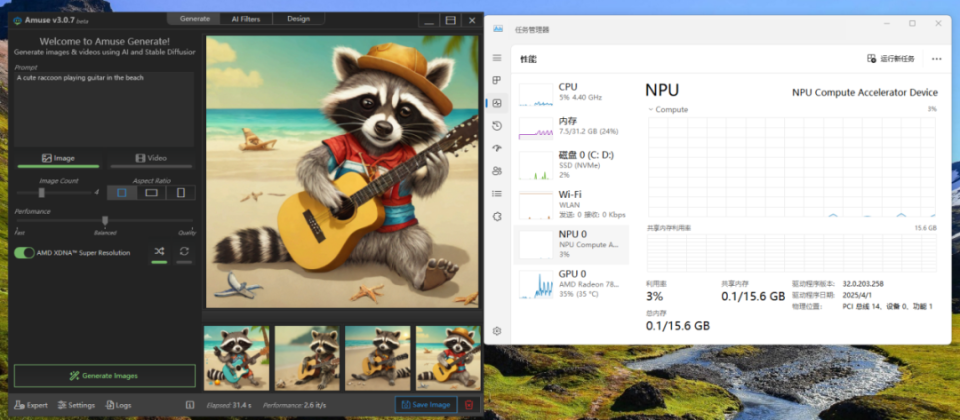Image resolution: width=960 pixels, height=420 pixels.
Task: Select square aspect ratio icon
Action: pyautogui.click(x=122, y=193)
